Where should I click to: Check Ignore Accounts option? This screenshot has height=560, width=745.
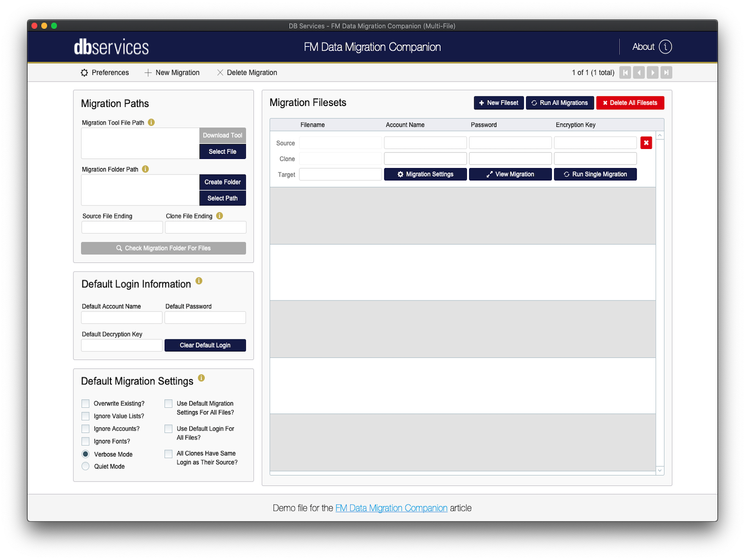tap(85, 428)
